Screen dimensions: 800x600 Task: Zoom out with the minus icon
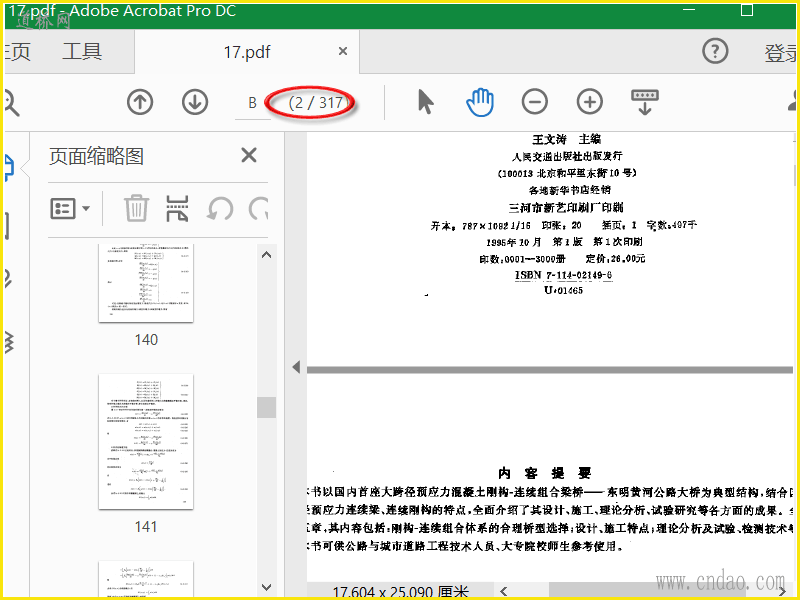tap(535, 102)
